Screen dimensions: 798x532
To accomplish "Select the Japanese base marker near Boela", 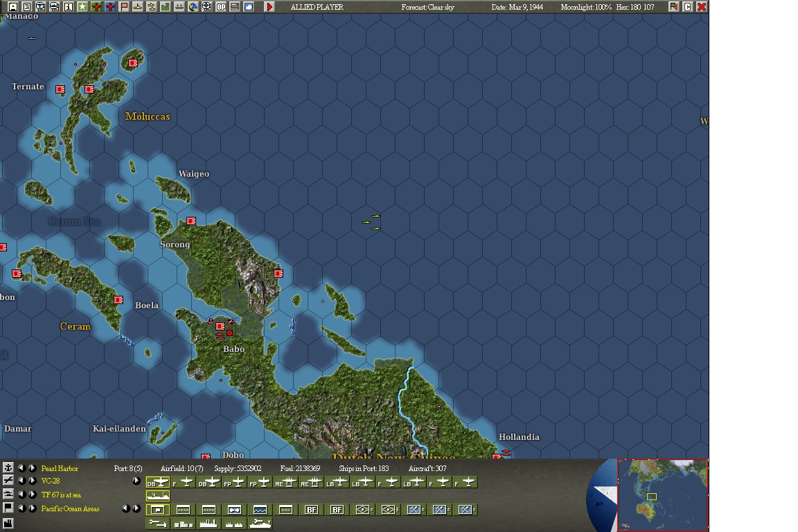I will coord(118,300).
